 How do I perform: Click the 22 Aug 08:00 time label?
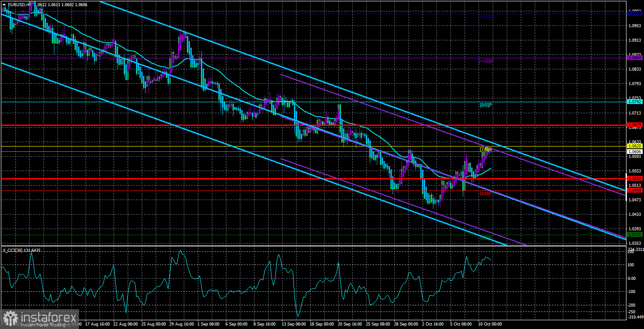click(125, 324)
